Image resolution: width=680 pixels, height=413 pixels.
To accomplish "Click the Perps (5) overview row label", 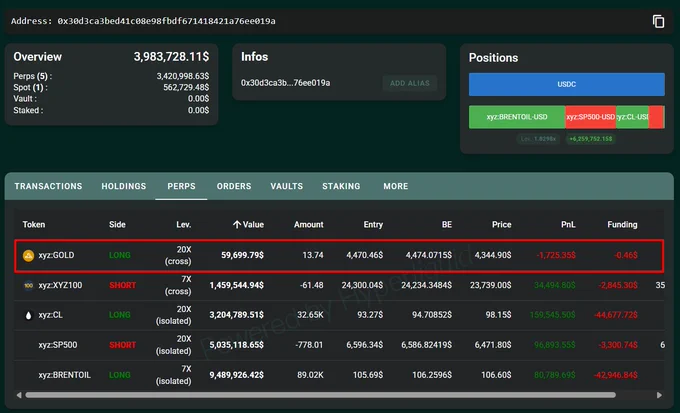I will click(x=33, y=76).
